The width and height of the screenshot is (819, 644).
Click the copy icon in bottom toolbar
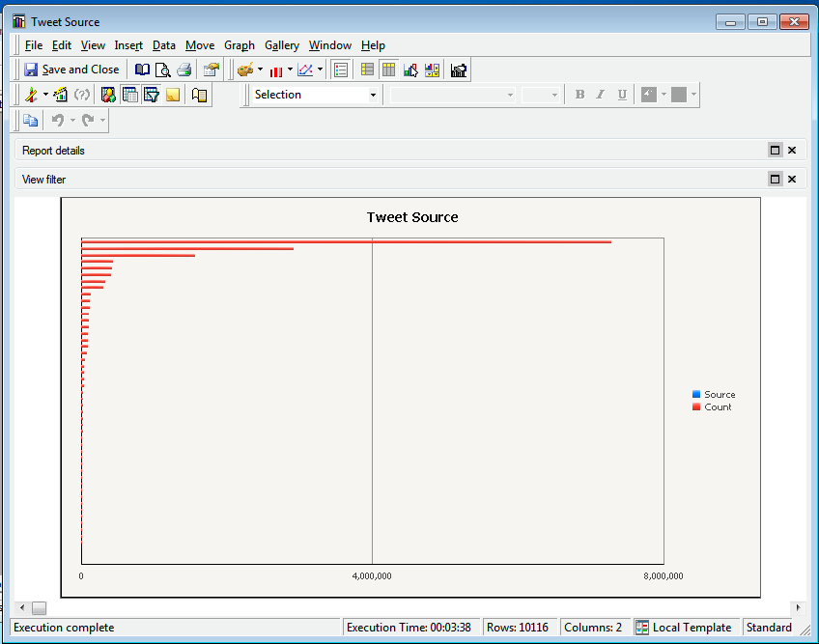click(x=30, y=121)
